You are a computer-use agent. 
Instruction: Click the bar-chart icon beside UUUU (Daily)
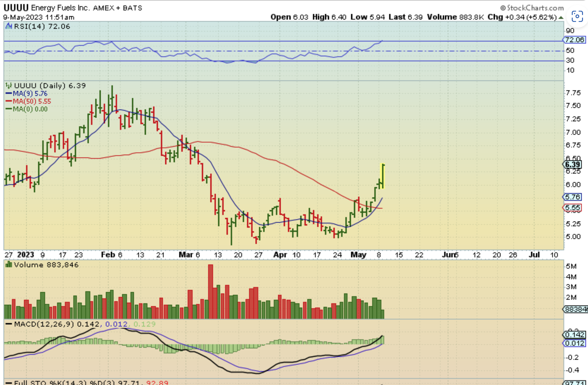pyautogui.click(x=9, y=85)
